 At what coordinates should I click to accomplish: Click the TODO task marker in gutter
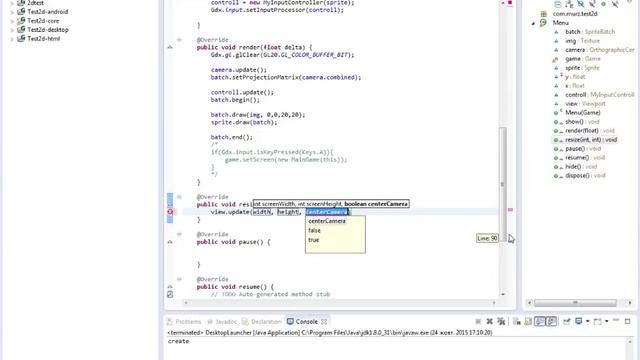pyautogui.click(x=170, y=294)
